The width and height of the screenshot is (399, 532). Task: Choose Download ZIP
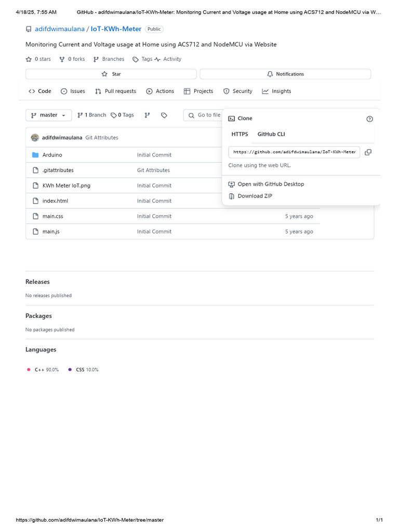[x=250, y=196]
